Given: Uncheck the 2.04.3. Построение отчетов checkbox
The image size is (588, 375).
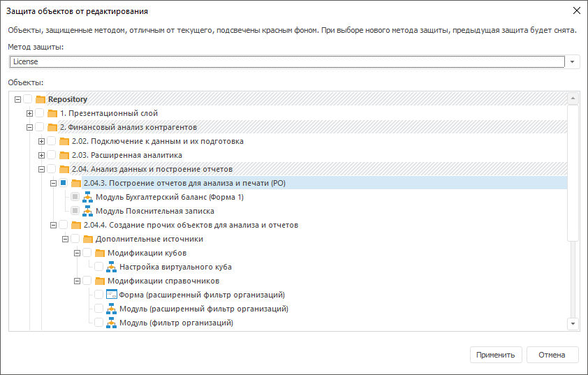Looking at the screenshot, I should (64, 183).
